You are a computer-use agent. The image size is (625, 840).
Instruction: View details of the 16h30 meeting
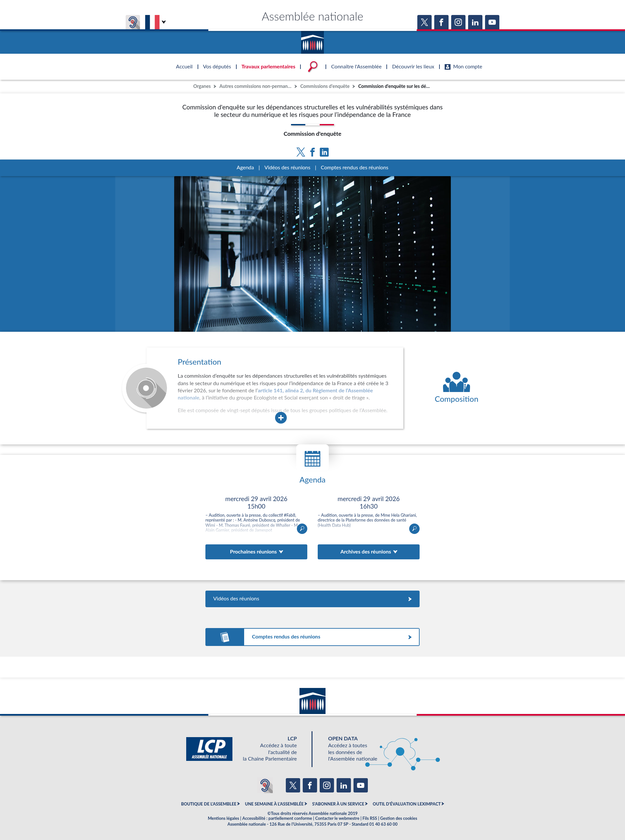coord(414,529)
